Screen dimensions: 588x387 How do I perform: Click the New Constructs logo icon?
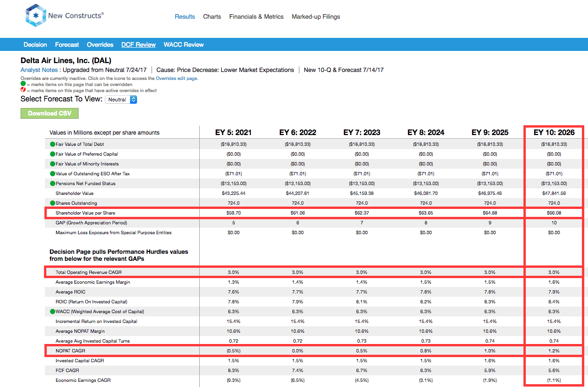(x=36, y=16)
